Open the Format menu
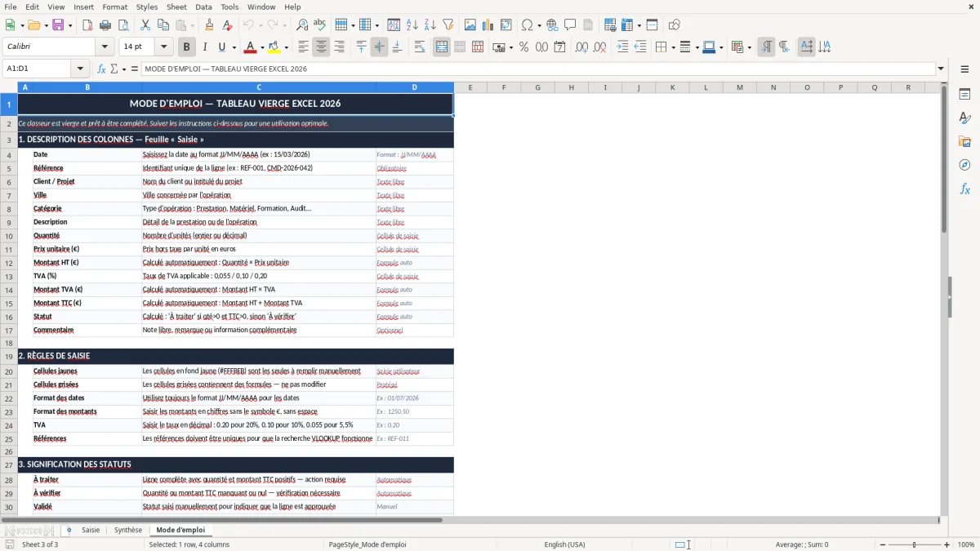The height and width of the screenshot is (551, 980). click(114, 7)
